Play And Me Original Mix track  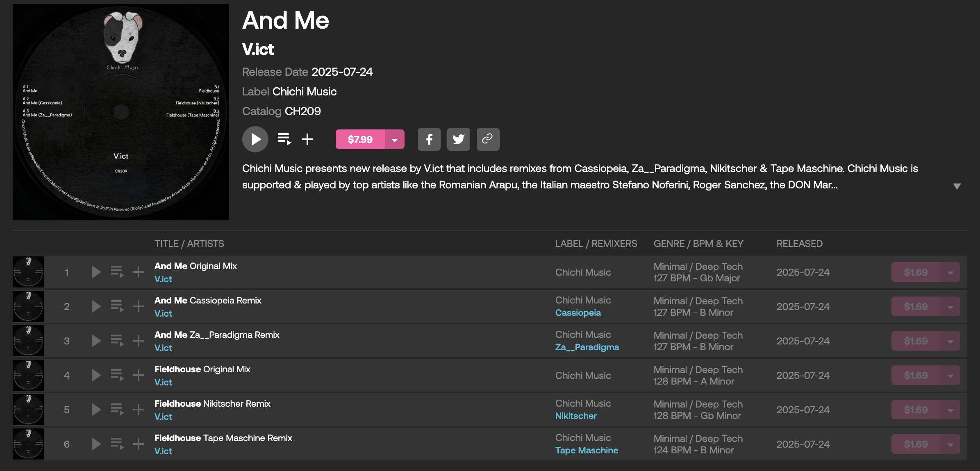(x=96, y=272)
